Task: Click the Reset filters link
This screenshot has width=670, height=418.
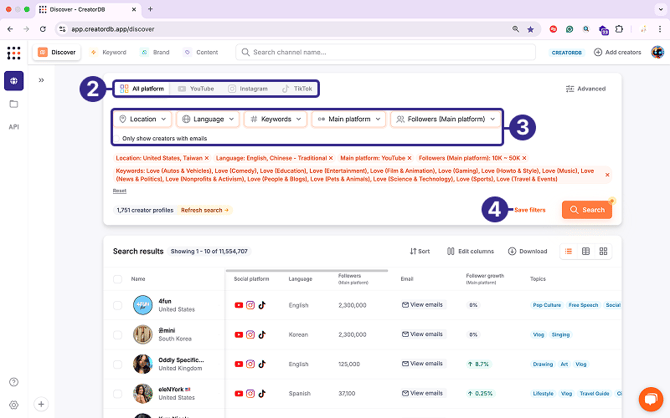Action: [119, 191]
